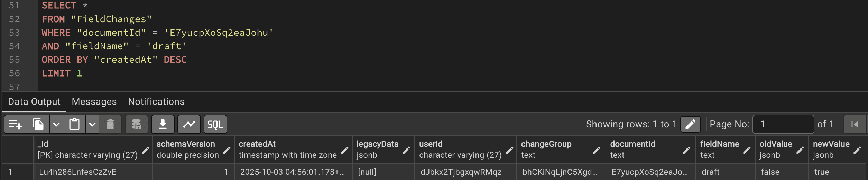Expand the copy options dropdown arrow
Image resolution: width=868 pixels, height=180 pixels.
click(x=56, y=124)
